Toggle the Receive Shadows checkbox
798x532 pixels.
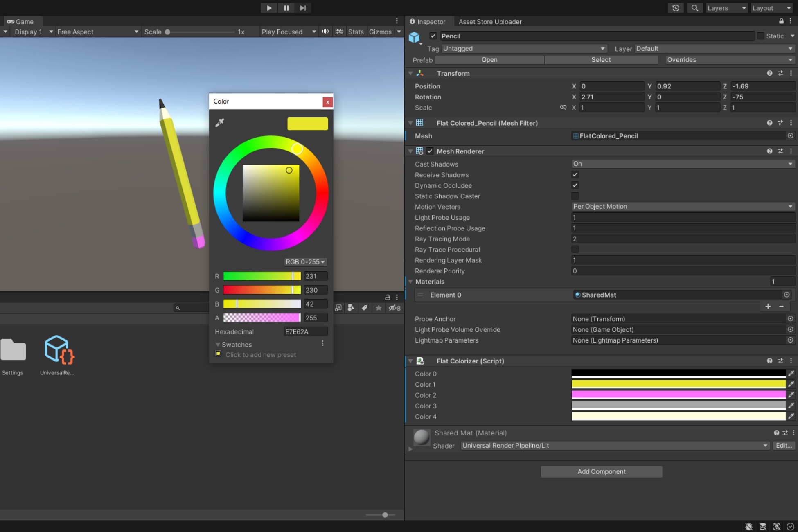pos(575,174)
